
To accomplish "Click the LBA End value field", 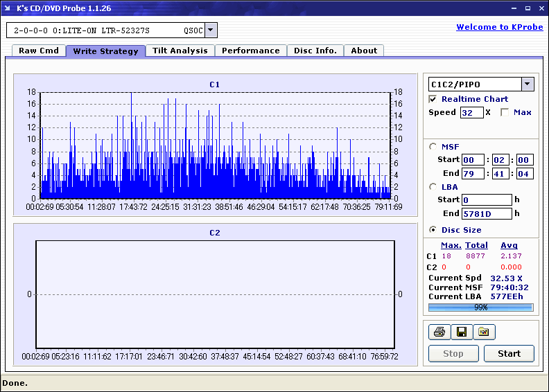I will pos(486,213).
